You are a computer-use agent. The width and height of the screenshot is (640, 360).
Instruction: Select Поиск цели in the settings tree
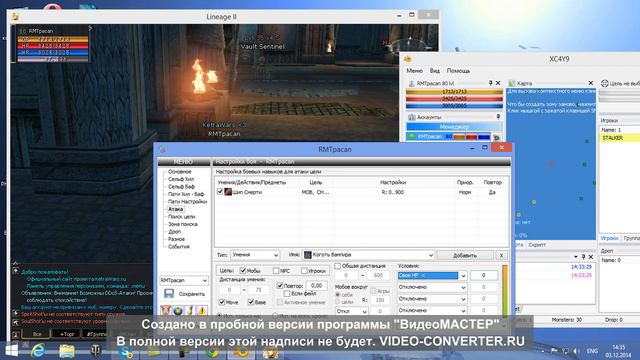(182, 217)
